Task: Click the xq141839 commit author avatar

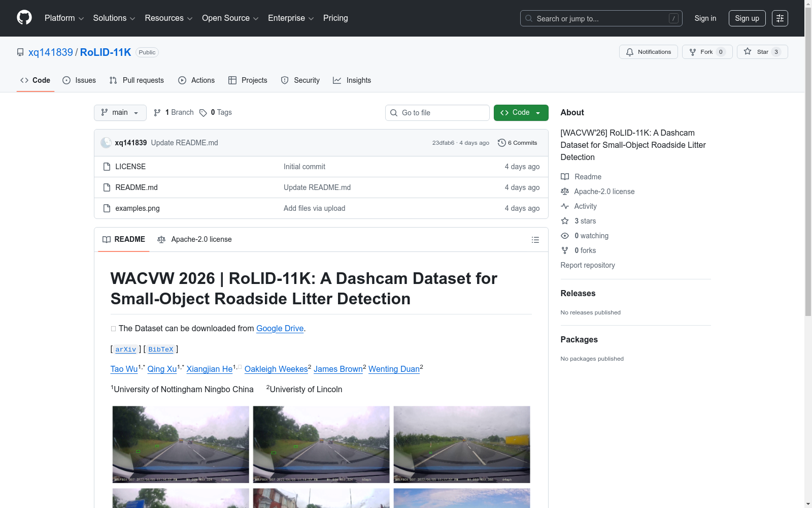Action: click(106, 143)
